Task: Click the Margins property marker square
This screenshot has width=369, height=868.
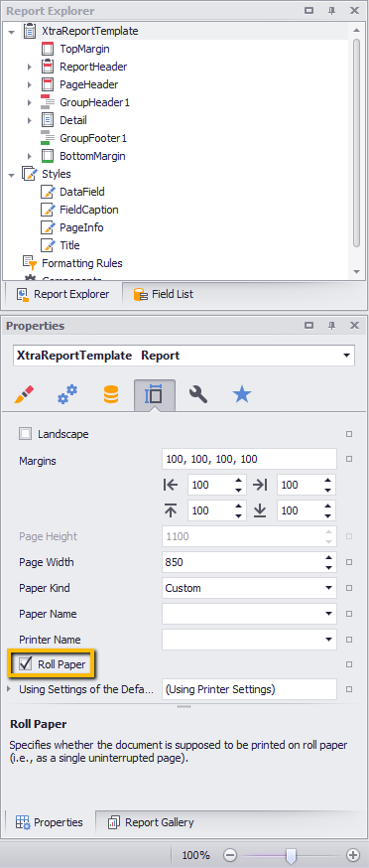Action: tap(349, 459)
